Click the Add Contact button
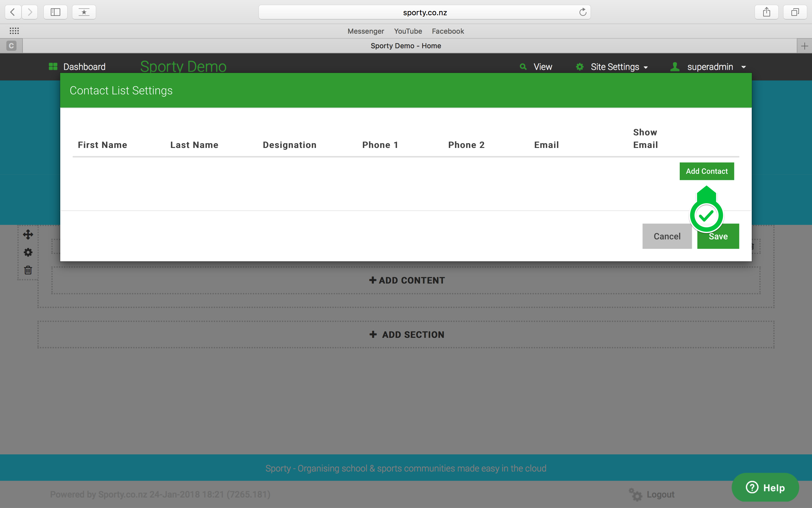The width and height of the screenshot is (812, 508). [x=707, y=171]
